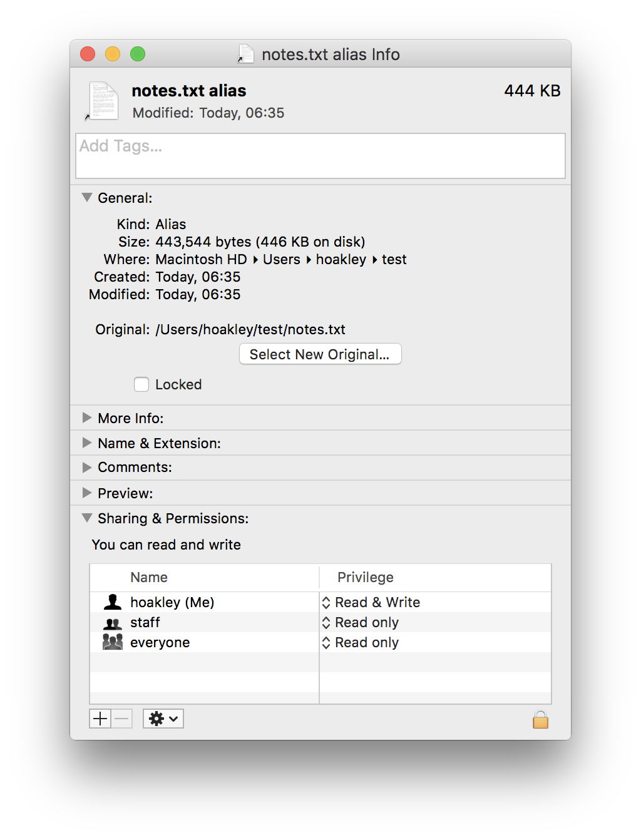Viewport: 641px width, 840px height.
Task: Change hoakley's Read & Write privilege
Action: point(371,602)
